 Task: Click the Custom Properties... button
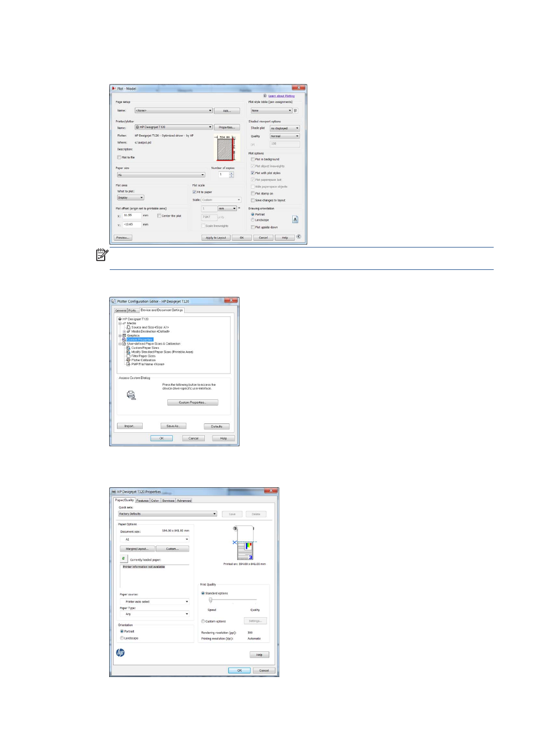(193, 403)
